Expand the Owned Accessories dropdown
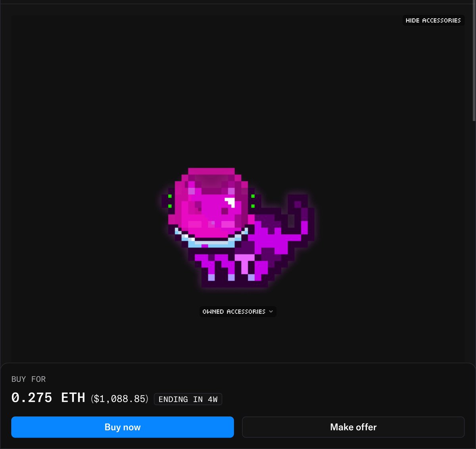 [238, 312]
